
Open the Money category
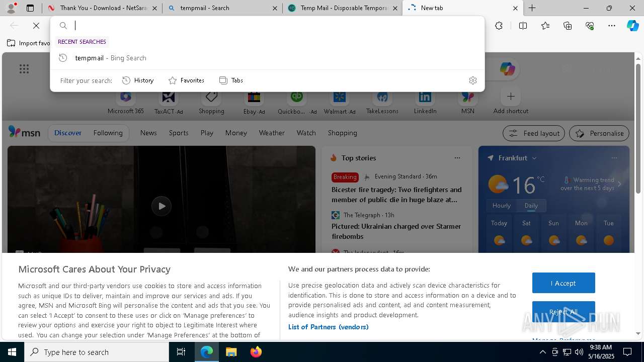point(236,133)
